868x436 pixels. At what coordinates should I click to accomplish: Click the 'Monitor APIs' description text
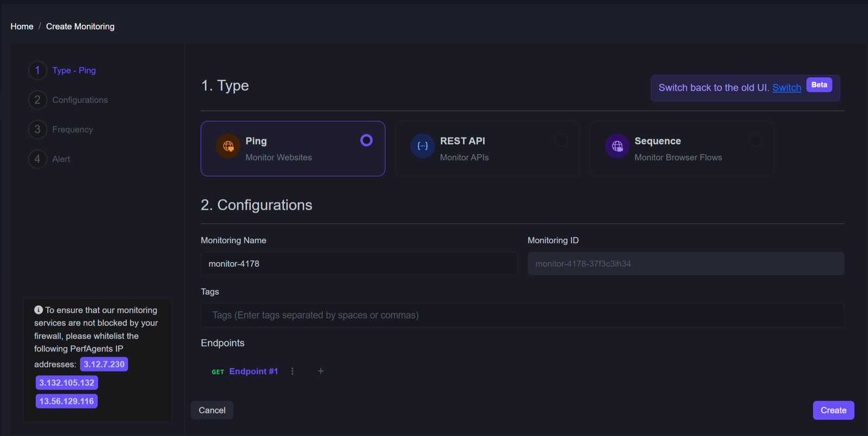pos(464,157)
